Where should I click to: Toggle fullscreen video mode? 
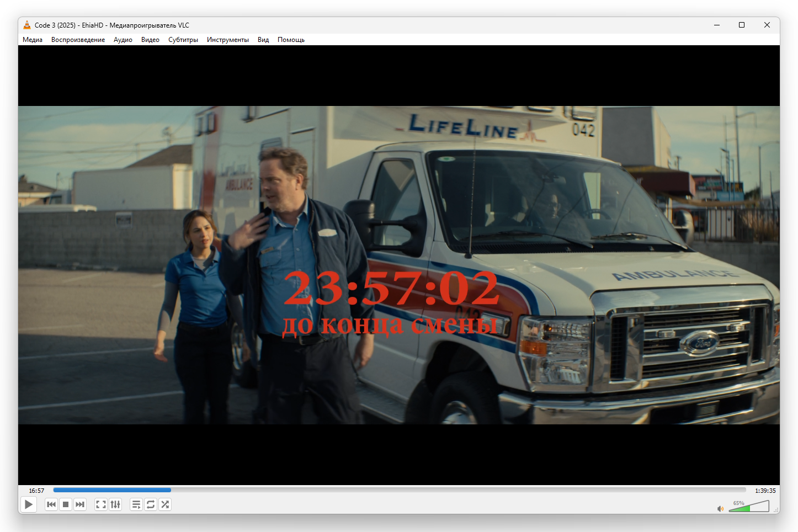[101, 504]
